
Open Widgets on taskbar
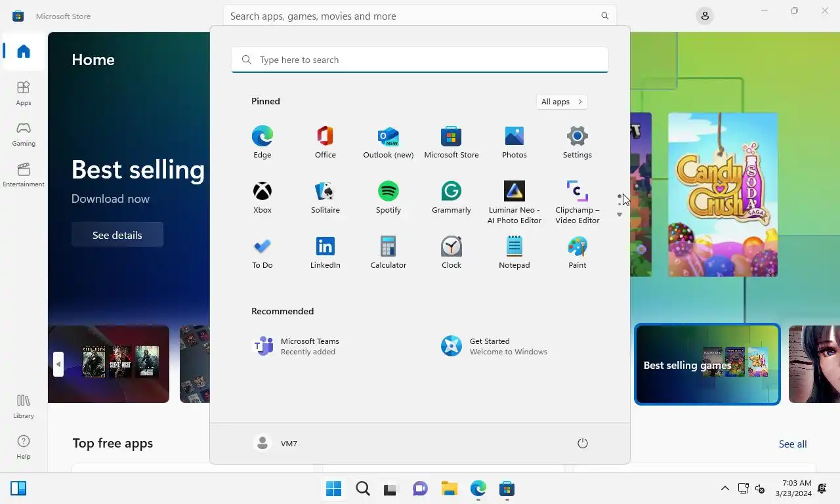[x=18, y=488]
